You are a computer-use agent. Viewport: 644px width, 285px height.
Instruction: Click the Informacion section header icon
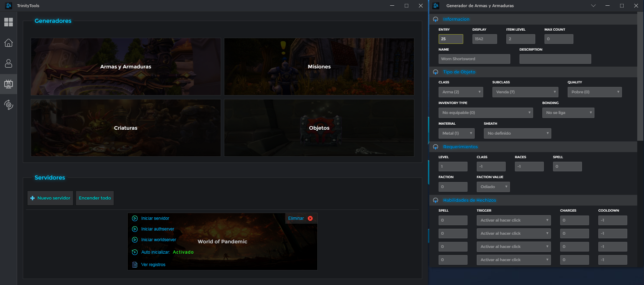pos(435,19)
